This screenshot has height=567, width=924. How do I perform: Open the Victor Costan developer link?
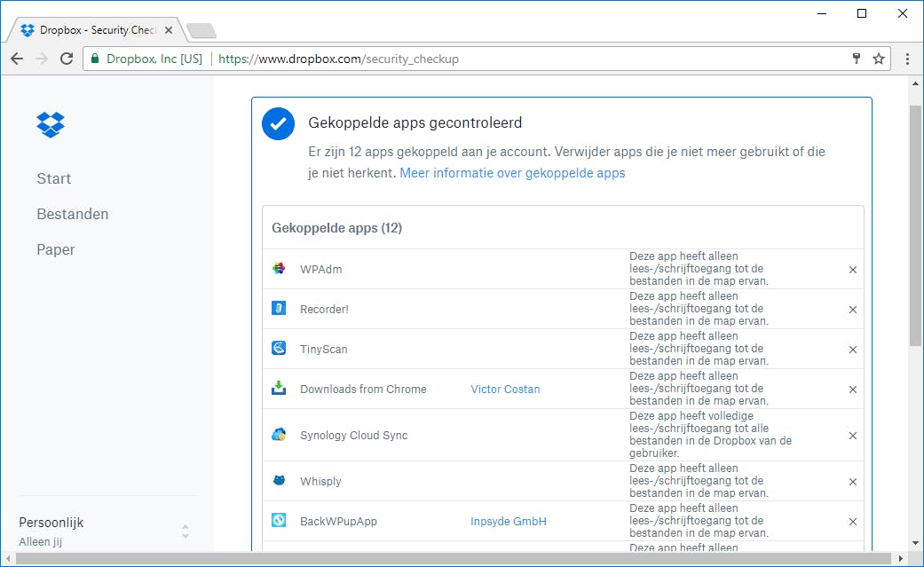pos(505,389)
